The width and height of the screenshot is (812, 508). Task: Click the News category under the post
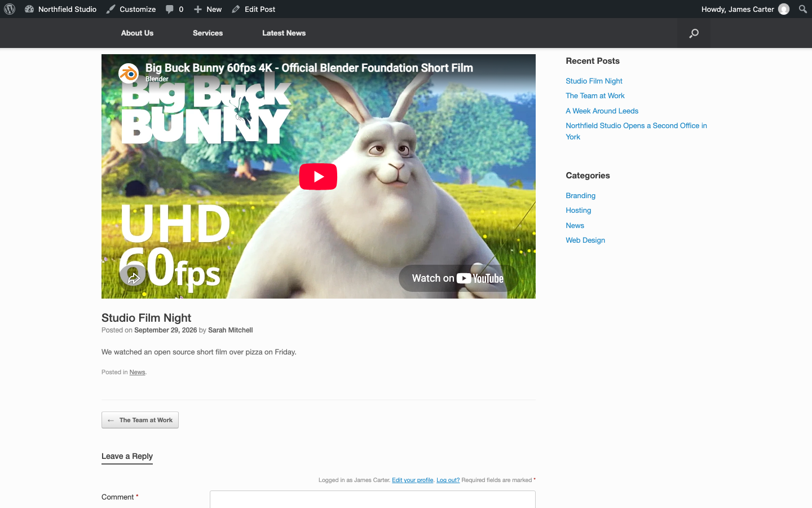click(x=137, y=372)
